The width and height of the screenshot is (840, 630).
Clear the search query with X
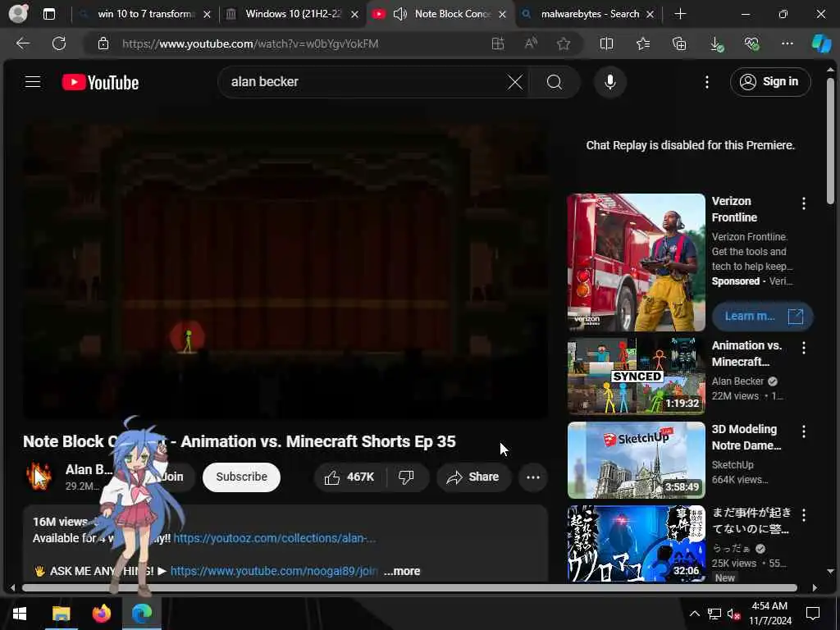(x=515, y=82)
